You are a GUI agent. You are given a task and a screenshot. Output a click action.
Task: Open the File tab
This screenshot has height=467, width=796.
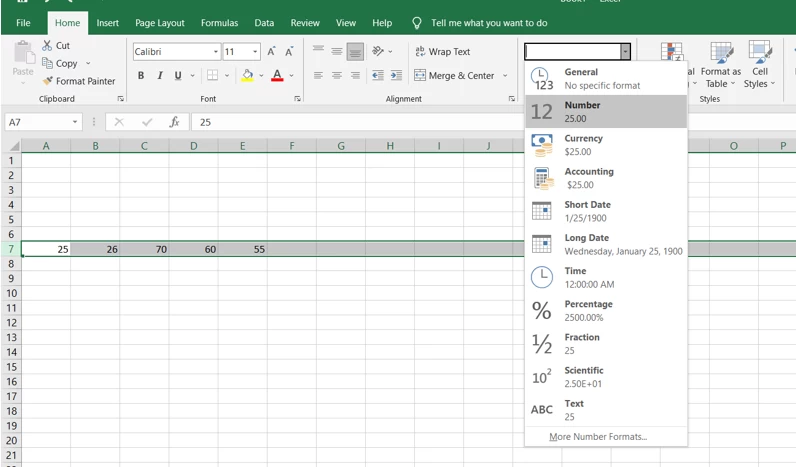(x=23, y=23)
